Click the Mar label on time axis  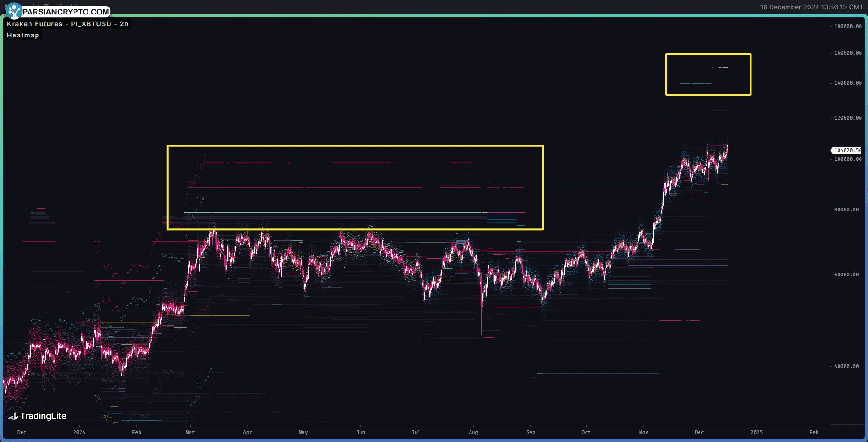tap(190, 432)
